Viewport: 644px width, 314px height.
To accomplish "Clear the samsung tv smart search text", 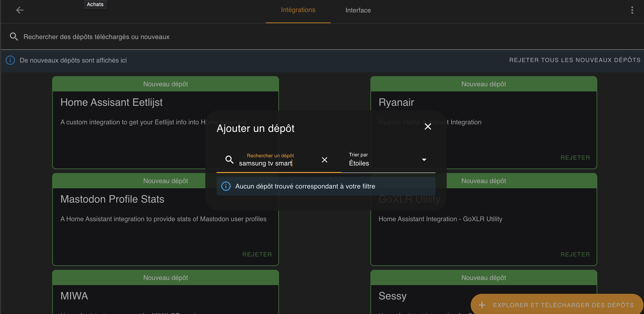I will click(x=325, y=160).
